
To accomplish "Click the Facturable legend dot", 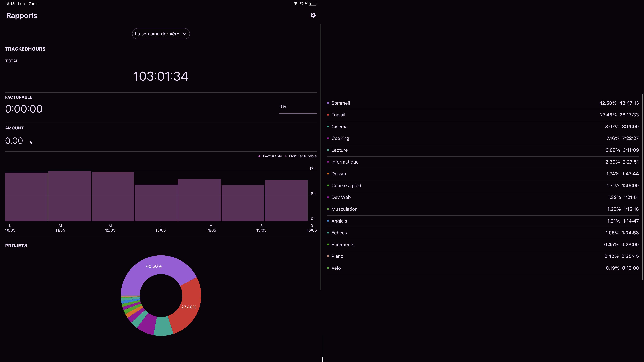I will tap(259, 156).
